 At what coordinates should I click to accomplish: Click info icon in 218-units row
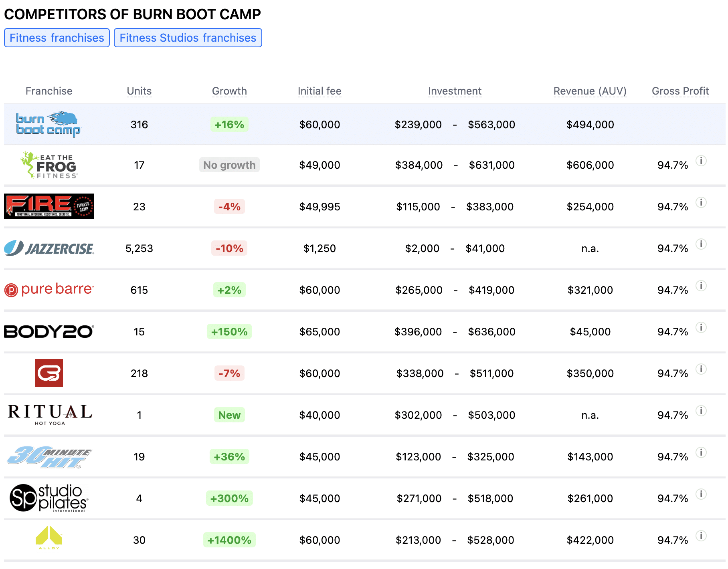[701, 369]
